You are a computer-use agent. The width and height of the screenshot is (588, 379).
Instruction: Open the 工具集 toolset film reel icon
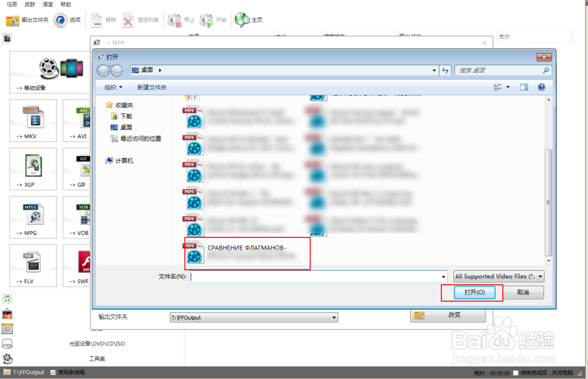pos(7,358)
